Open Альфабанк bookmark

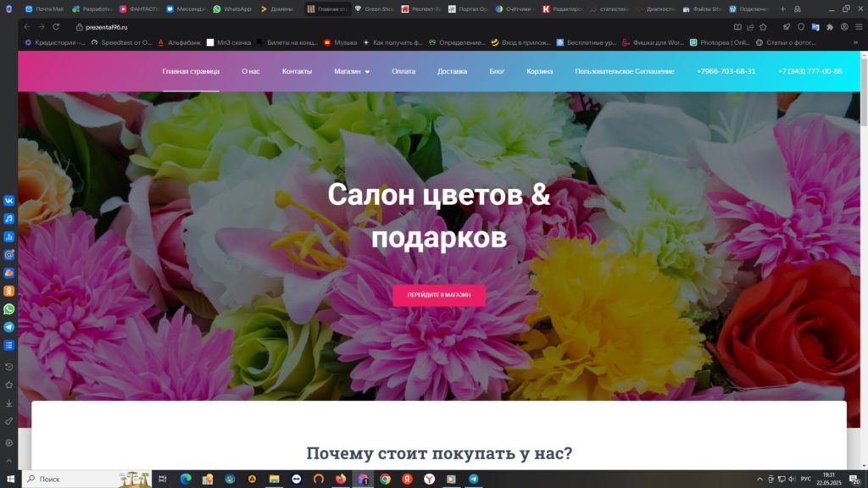click(x=180, y=42)
